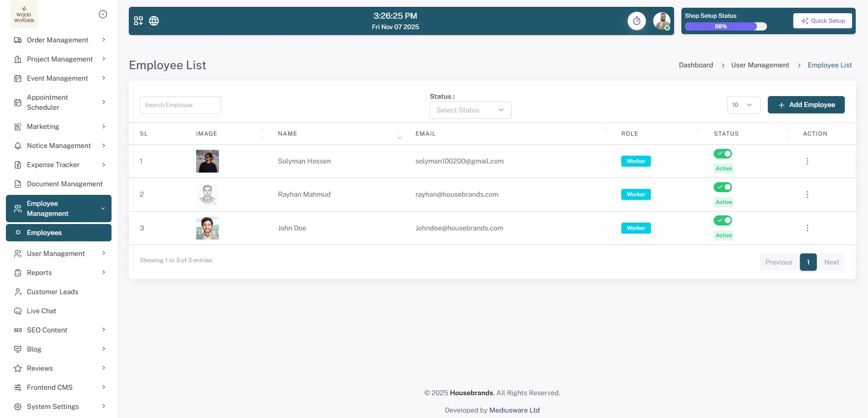This screenshot has width=868, height=418.
Task: Open the Mediusware Ltd link in footer
Action: coord(514,409)
